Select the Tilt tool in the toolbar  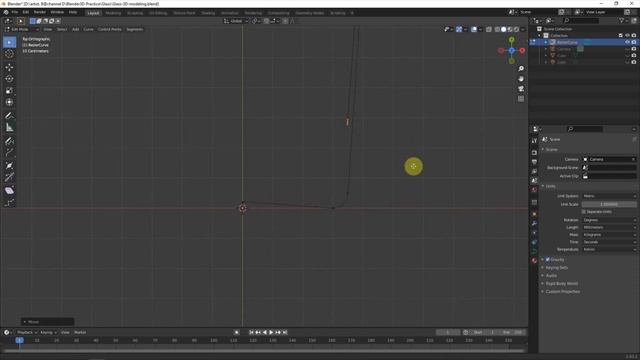pos(9,178)
